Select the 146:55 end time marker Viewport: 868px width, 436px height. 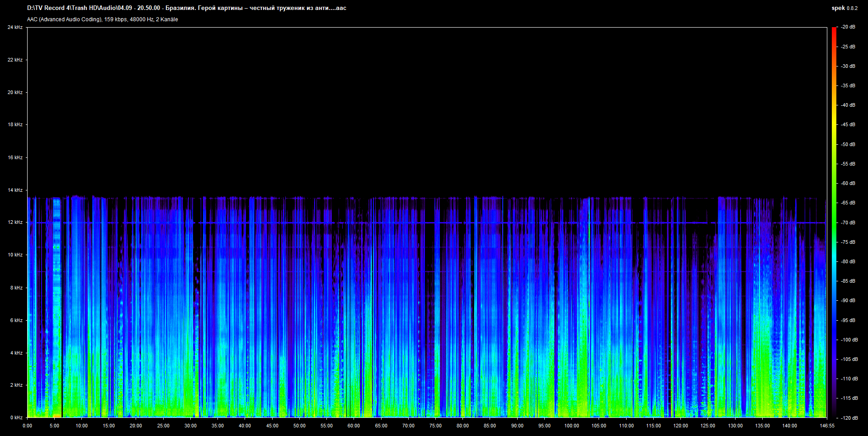pyautogui.click(x=827, y=426)
